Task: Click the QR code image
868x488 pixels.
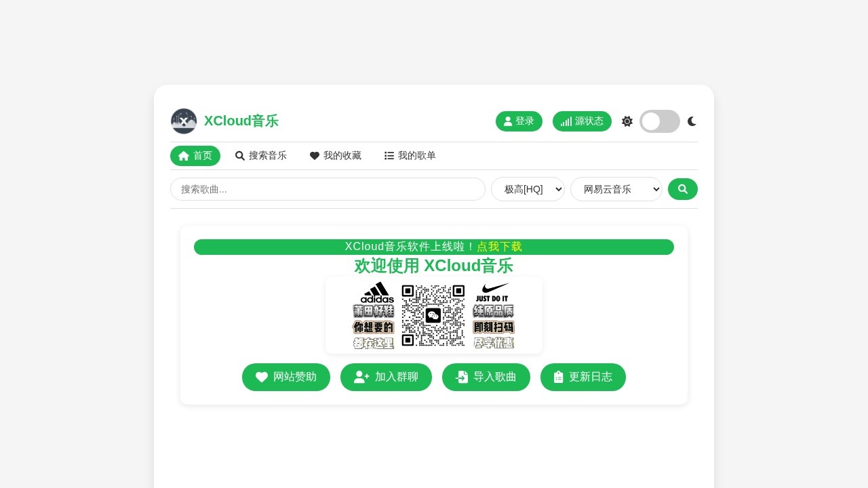Action: pyautogui.click(x=433, y=315)
